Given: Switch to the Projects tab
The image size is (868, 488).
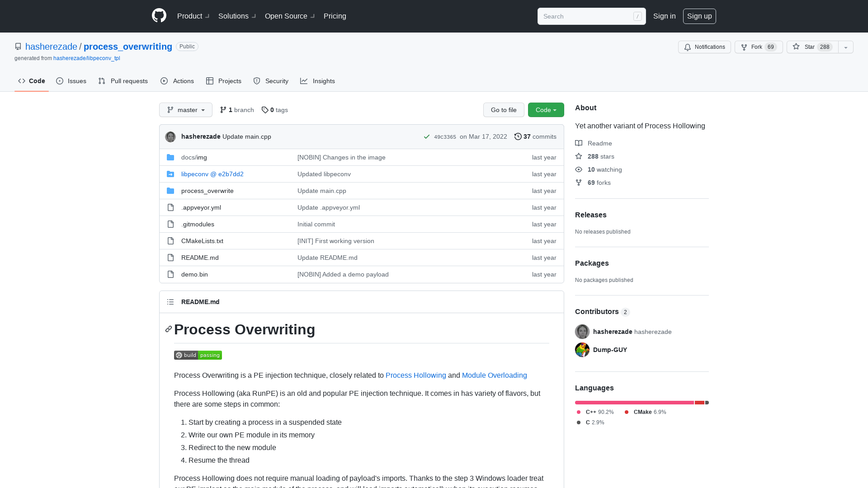Looking at the screenshot, I should (x=224, y=81).
